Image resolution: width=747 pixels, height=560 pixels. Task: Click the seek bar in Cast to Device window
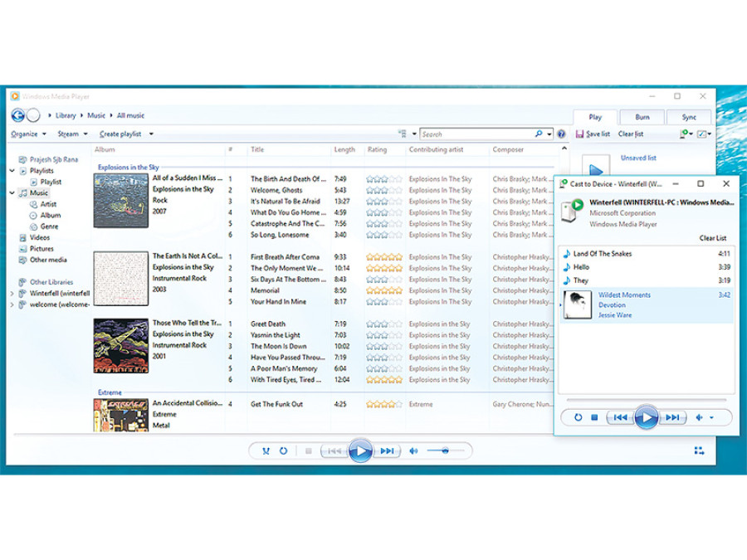646,400
